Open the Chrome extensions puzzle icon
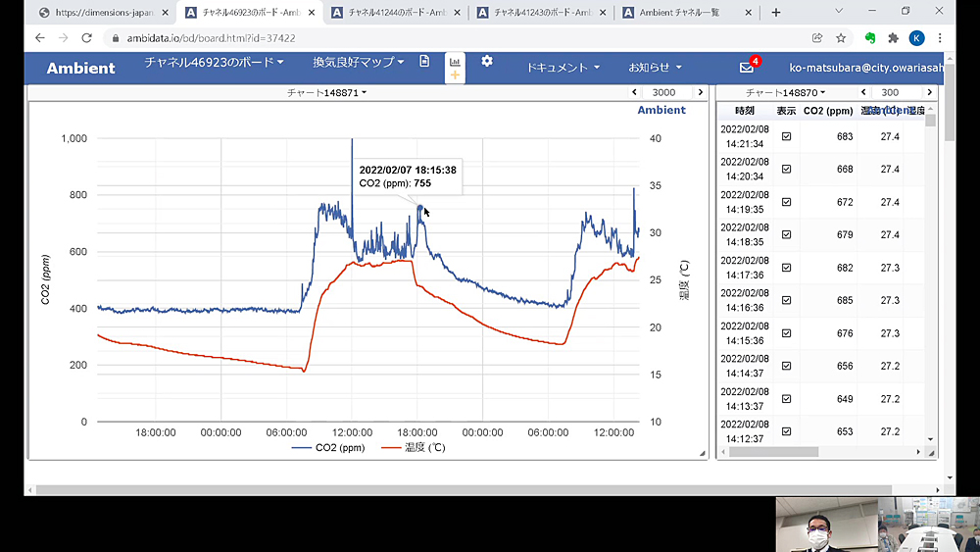The height and width of the screenshot is (552, 980). pyautogui.click(x=893, y=38)
